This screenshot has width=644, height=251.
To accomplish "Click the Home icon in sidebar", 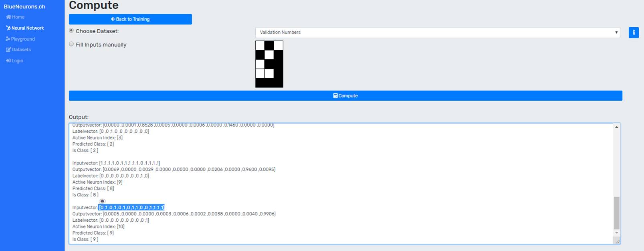I will click(x=8, y=17).
